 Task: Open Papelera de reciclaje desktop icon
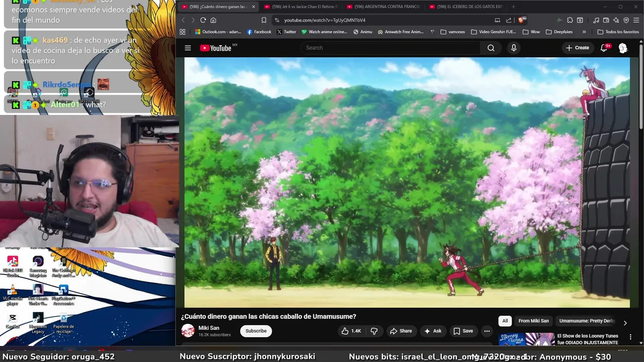(x=63, y=322)
